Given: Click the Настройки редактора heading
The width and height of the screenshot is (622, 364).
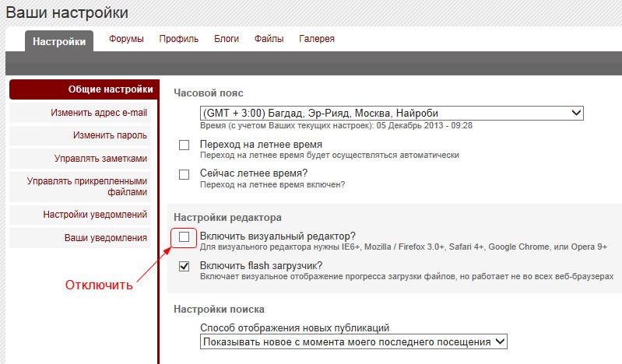Looking at the screenshot, I should [227, 217].
